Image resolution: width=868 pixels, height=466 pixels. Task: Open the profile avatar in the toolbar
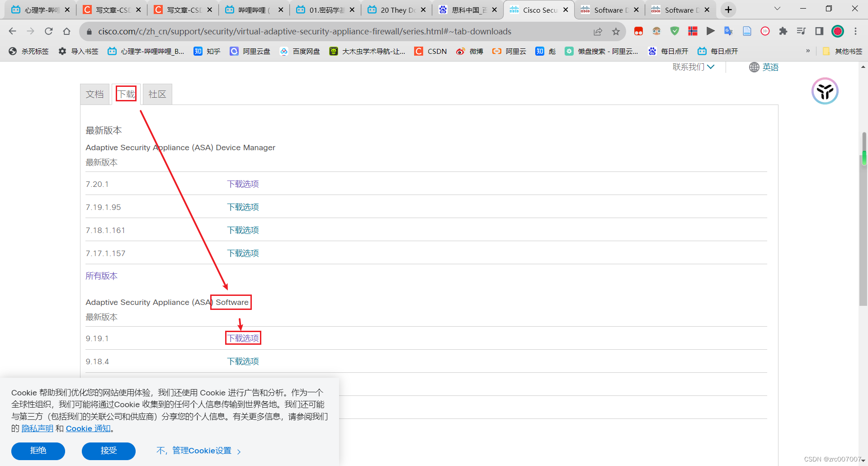point(838,31)
